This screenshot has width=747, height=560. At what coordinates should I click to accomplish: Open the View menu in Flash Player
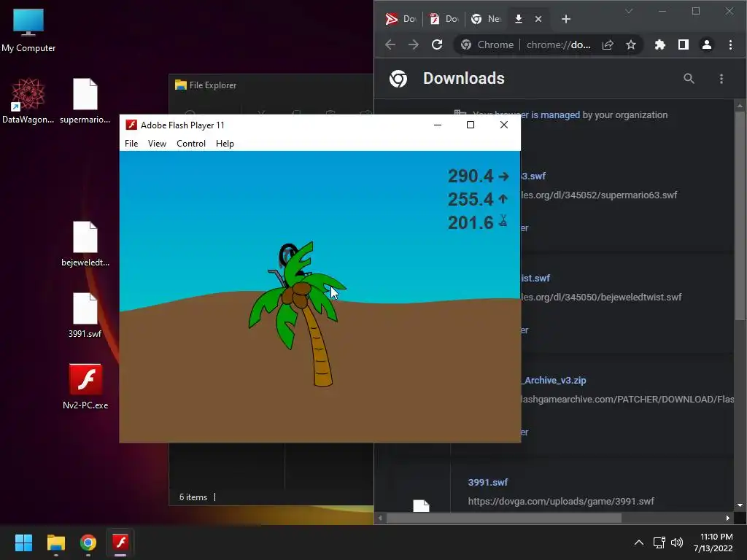(157, 144)
